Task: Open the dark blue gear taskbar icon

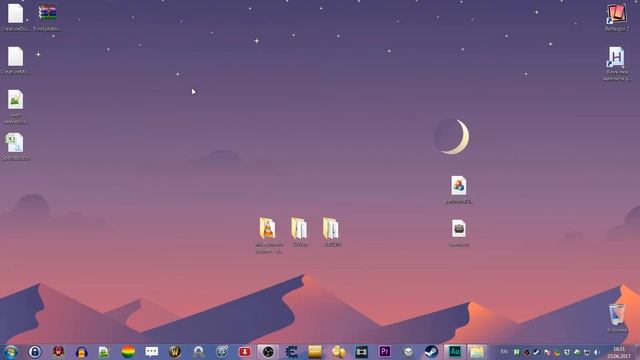Action: pyautogui.click(x=291, y=352)
